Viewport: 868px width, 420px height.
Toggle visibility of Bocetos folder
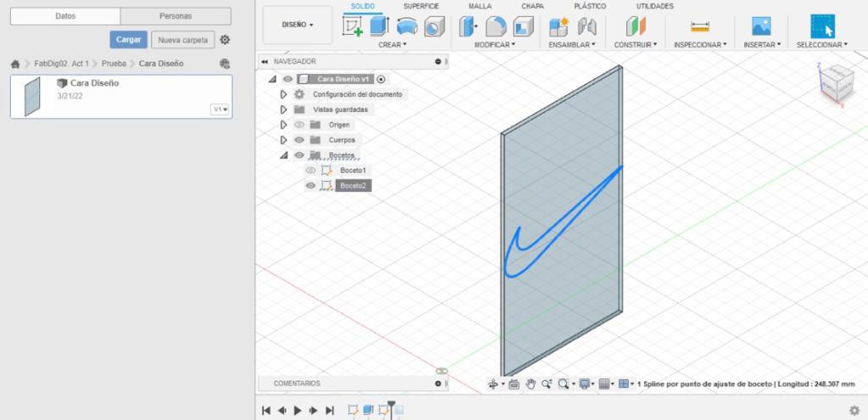pyautogui.click(x=299, y=155)
